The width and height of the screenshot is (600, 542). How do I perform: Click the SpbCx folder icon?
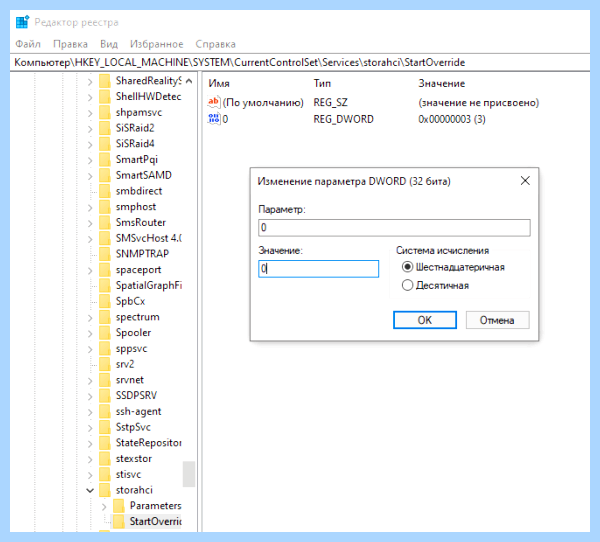pyautogui.click(x=104, y=301)
